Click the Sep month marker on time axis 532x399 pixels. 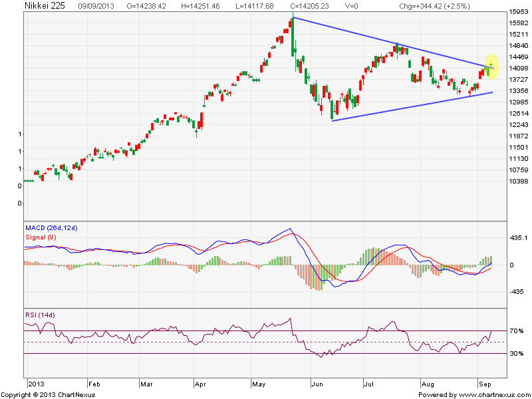point(483,384)
